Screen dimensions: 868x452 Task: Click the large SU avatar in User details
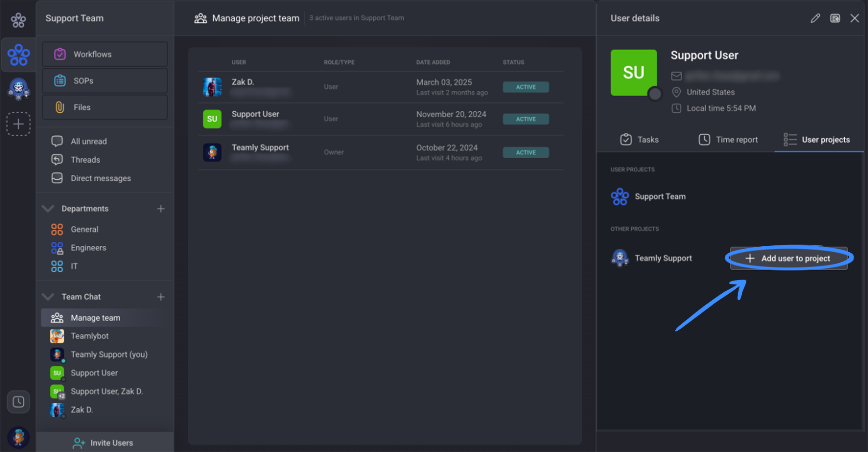[633, 73]
